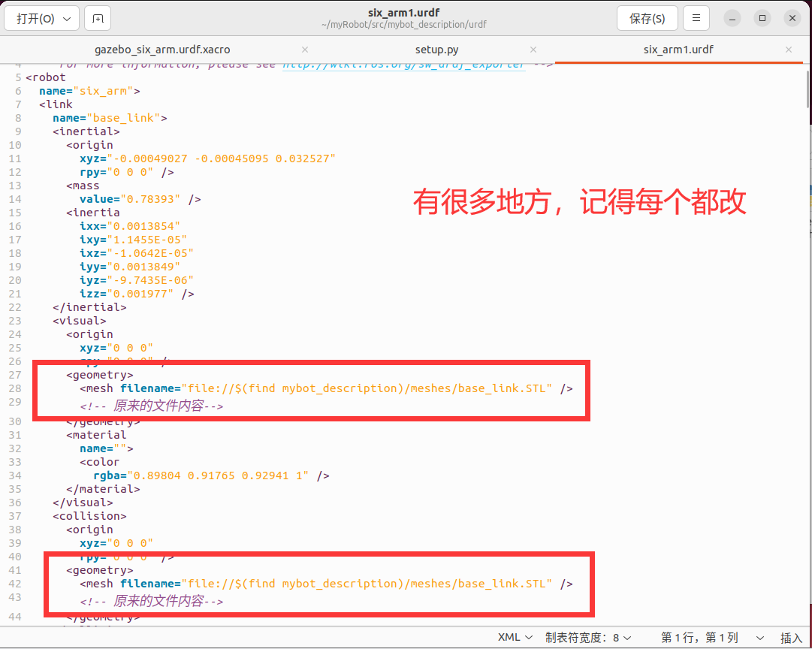Select the six_arm1.urdf tab
This screenshot has width=812, height=649.
click(678, 50)
